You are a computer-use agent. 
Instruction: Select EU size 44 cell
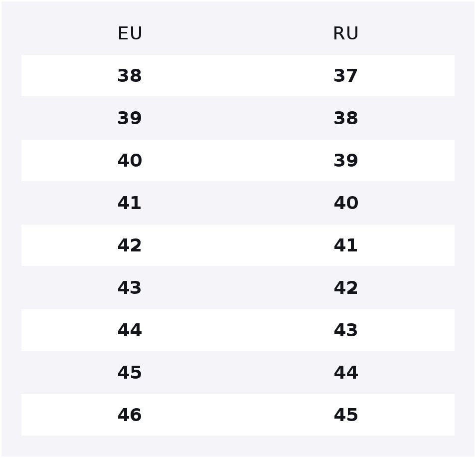pyautogui.click(x=130, y=330)
